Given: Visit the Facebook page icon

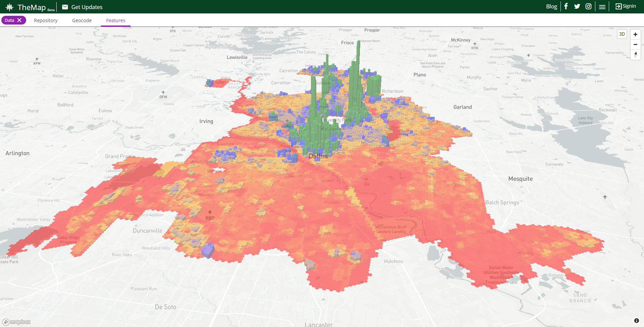Looking at the screenshot, I should (x=566, y=6).
